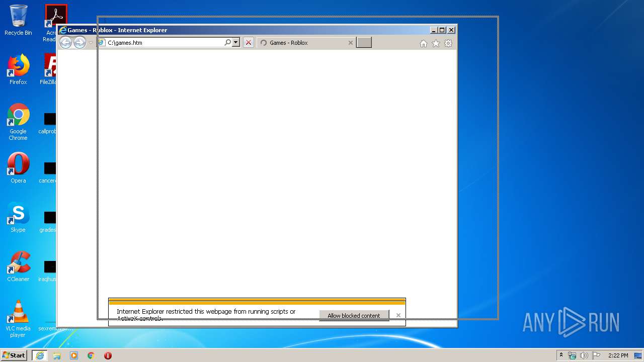Click the Show desktop button
644x362 pixels.
pos(639,355)
